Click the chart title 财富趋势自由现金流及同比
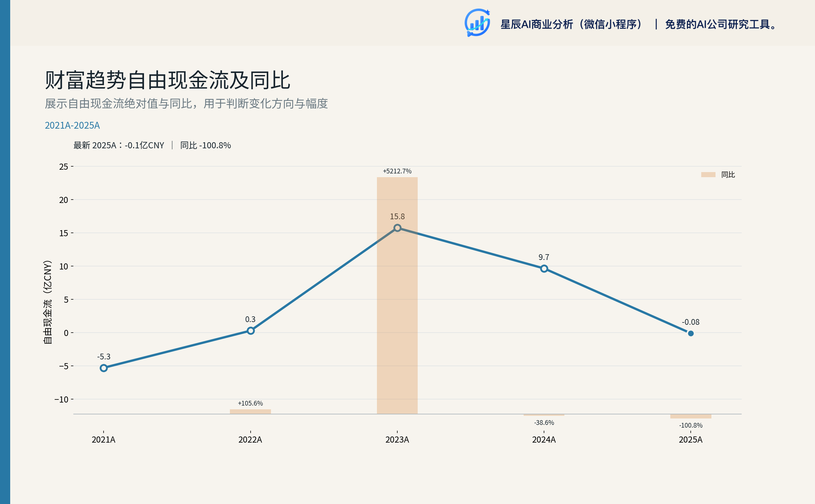Viewport: 815px width, 504px height. point(167,80)
